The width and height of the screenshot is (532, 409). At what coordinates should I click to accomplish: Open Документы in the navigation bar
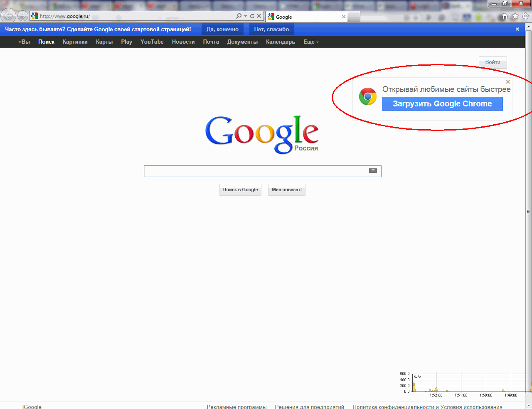(x=242, y=42)
